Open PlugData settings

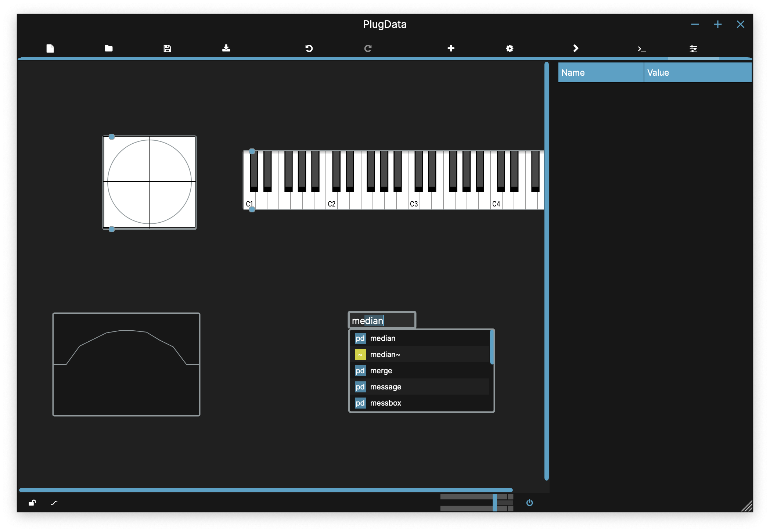tap(510, 48)
